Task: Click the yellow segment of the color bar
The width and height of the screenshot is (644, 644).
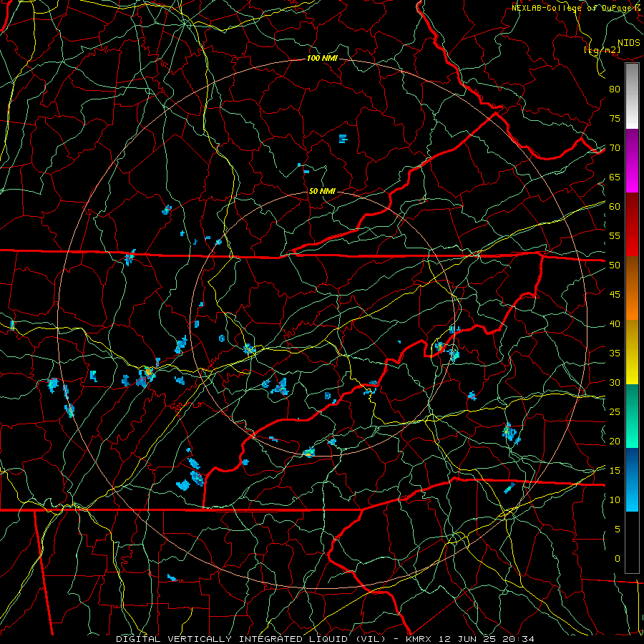Action: pos(632,352)
